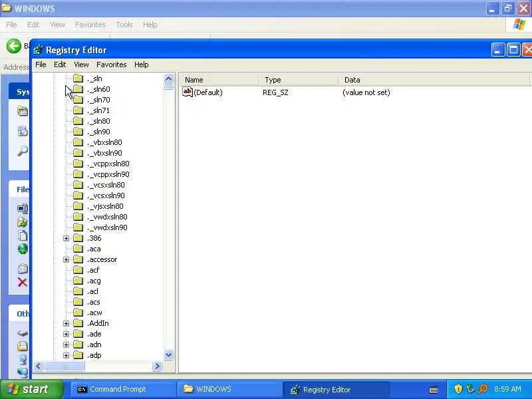Click the .acg tree entry
Image resolution: width=532 pixels, height=399 pixels.
[94, 281]
